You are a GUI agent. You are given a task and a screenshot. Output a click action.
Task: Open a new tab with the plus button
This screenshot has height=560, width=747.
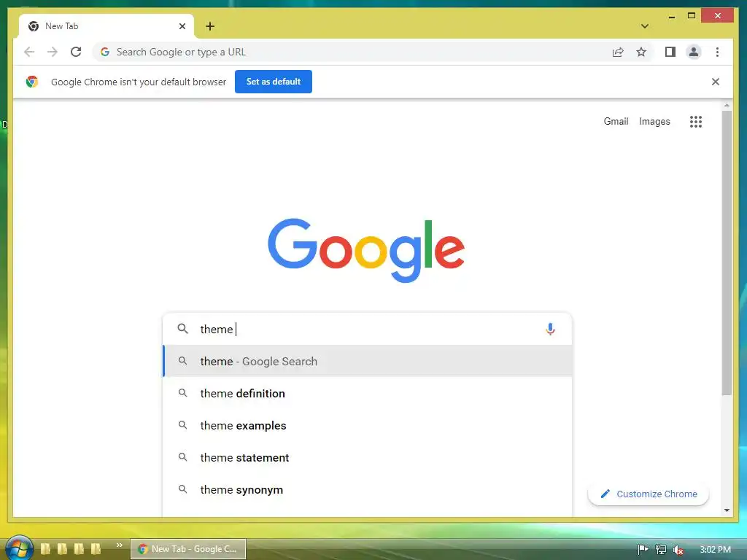[210, 26]
